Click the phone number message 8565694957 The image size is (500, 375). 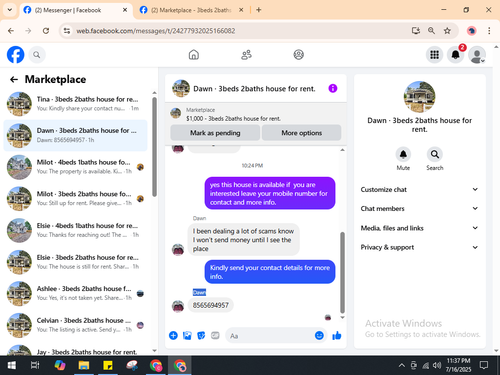211,305
